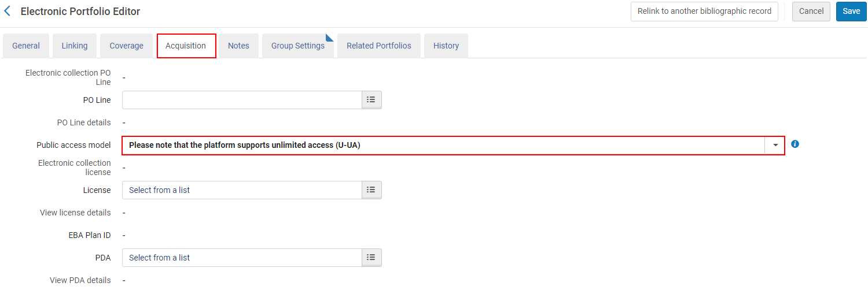Open the Linking tab
This screenshot has width=868, height=290.
point(75,46)
